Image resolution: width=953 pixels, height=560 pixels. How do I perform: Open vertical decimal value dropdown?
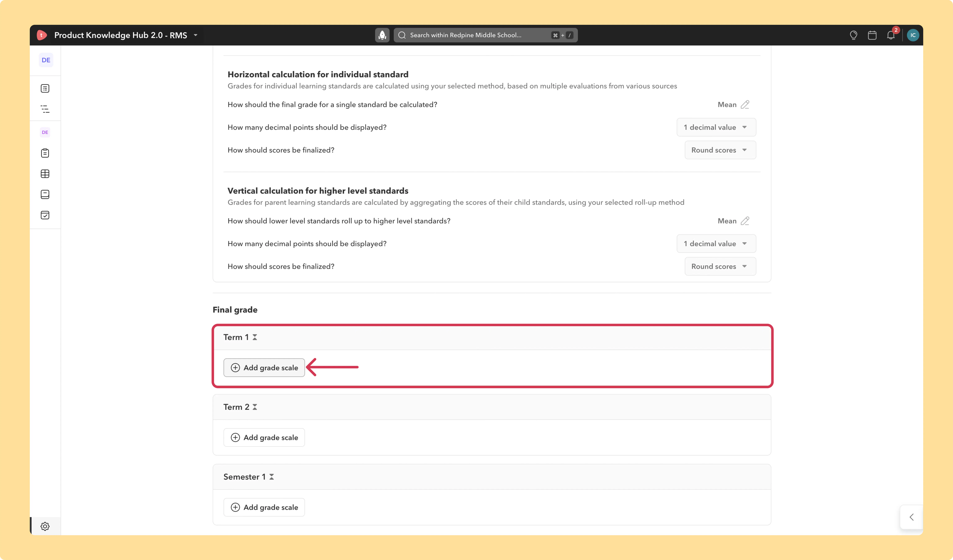[716, 244]
